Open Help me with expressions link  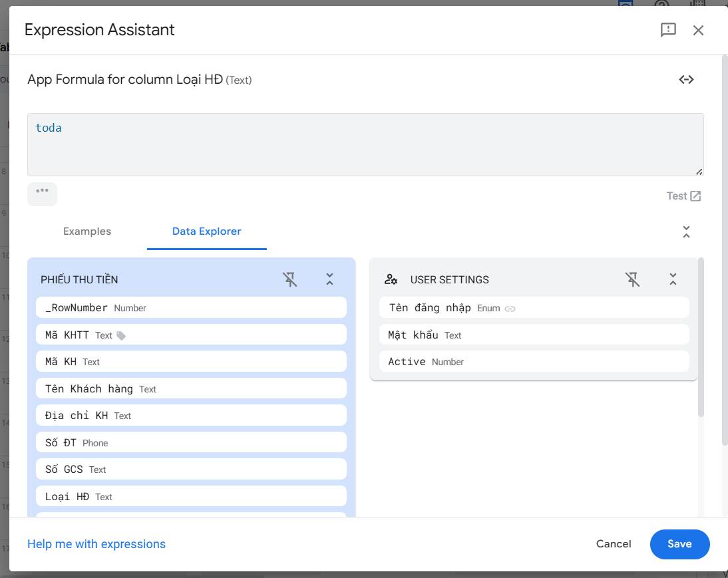[x=96, y=543]
